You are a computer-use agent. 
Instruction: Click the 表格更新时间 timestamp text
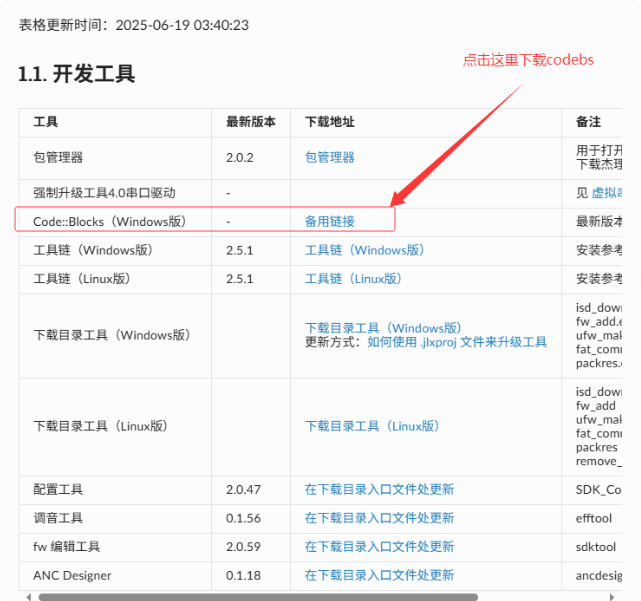click(x=134, y=25)
